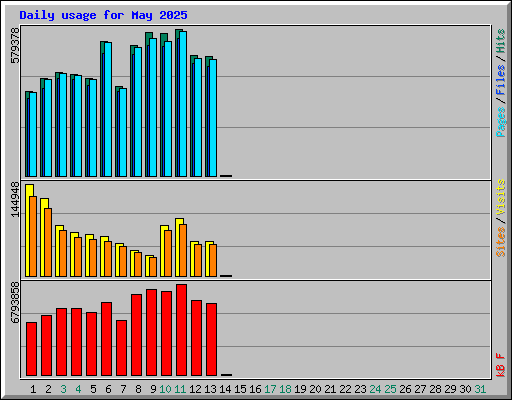The height and width of the screenshot is (400, 512).
Task: Click the day 2 orange sites bar
Action: [48, 242]
